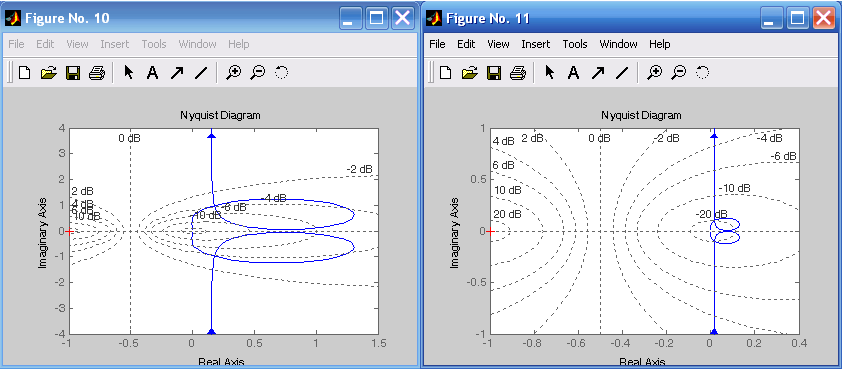Click the 6 dB contour label in Figure No. 11
The height and width of the screenshot is (369, 842).
504,165
